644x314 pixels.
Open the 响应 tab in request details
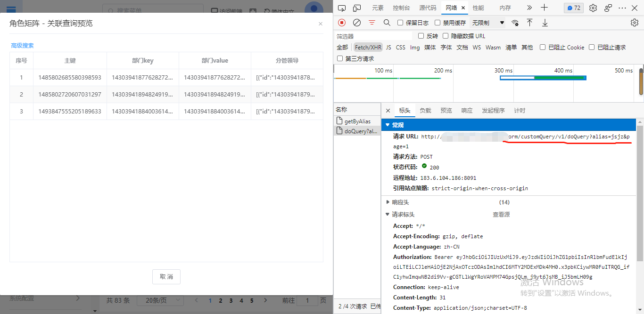[x=467, y=111]
